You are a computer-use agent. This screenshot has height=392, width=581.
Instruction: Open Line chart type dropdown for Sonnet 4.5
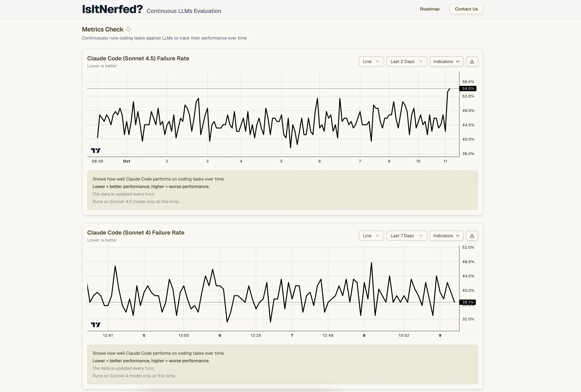(x=371, y=61)
